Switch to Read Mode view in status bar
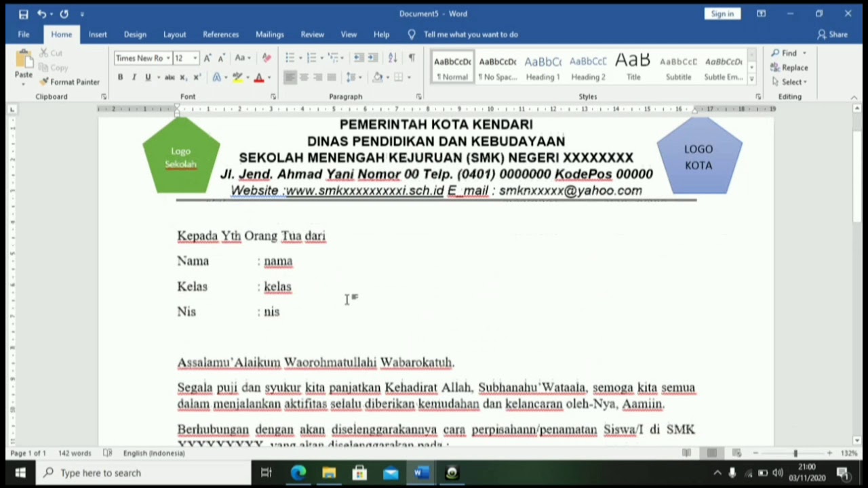The height and width of the screenshot is (488, 868). click(x=686, y=453)
